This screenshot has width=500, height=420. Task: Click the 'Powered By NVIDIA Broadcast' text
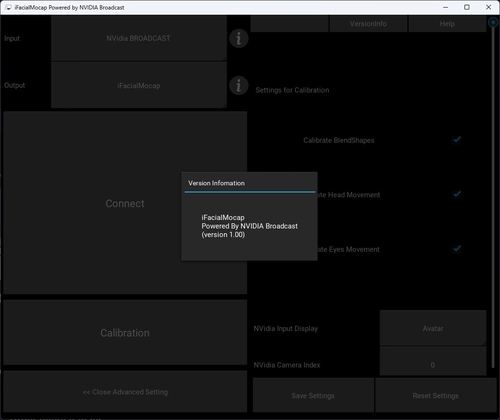click(x=250, y=226)
